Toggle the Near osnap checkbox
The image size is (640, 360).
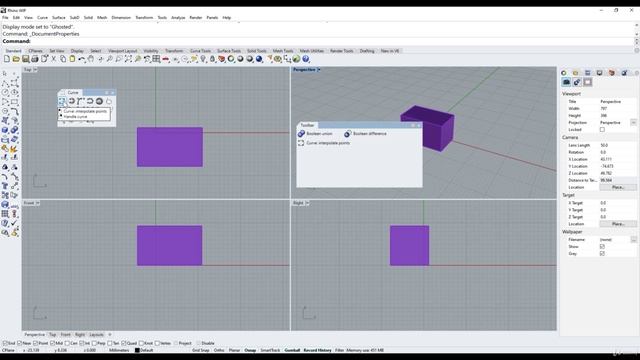tap(20, 343)
